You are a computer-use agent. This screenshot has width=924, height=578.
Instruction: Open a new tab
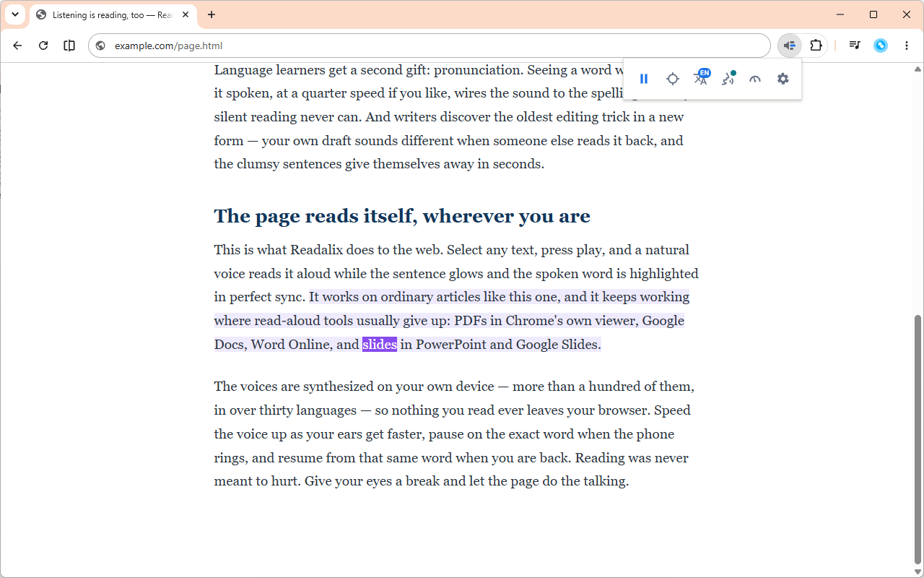coord(212,14)
